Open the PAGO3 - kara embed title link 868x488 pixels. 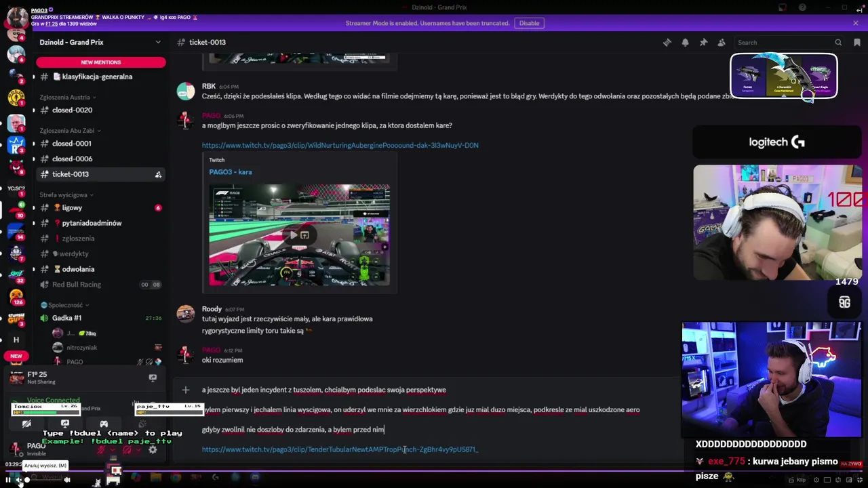coord(231,172)
